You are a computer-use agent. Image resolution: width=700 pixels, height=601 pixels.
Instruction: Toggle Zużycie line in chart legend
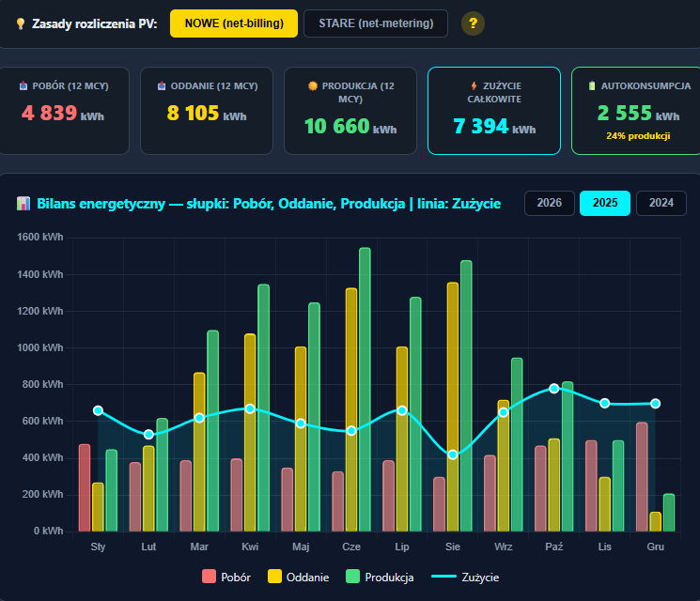pyautogui.click(x=464, y=578)
